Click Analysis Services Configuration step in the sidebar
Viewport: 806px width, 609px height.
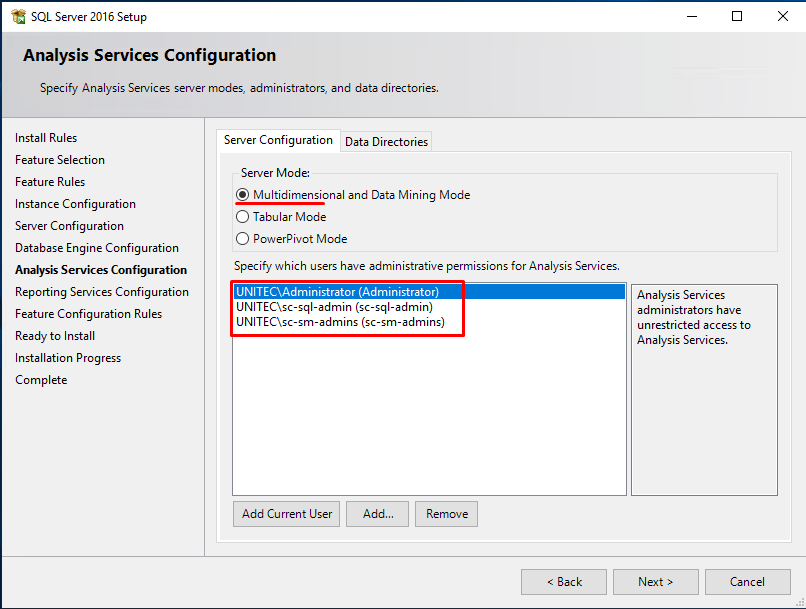tap(101, 270)
